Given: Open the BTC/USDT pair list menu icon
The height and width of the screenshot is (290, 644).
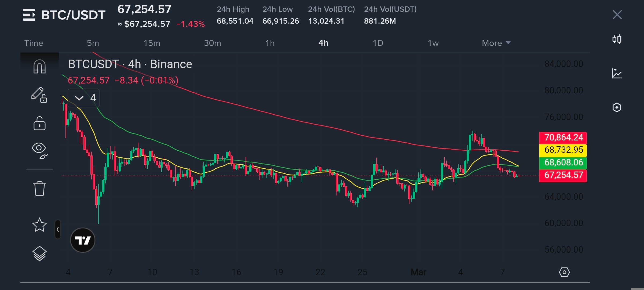Looking at the screenshot, I should point(29,15).
